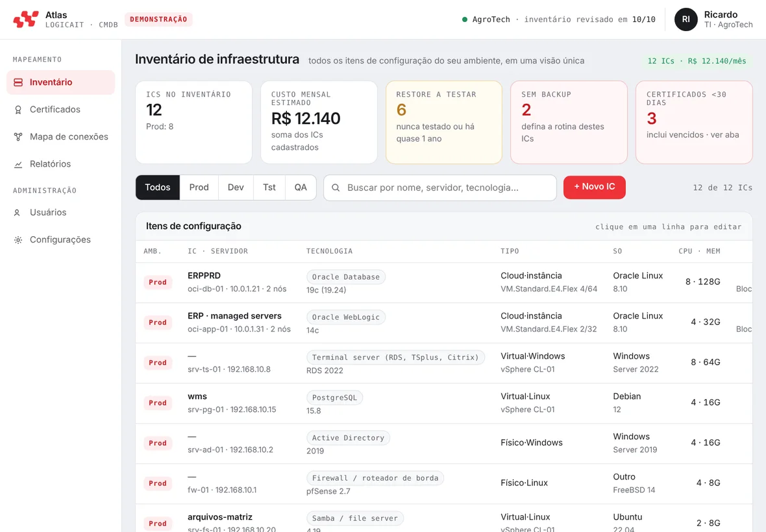The image size is (766, 532).
Task: Click the TIPO column header
Action: [x=510, y=251]
